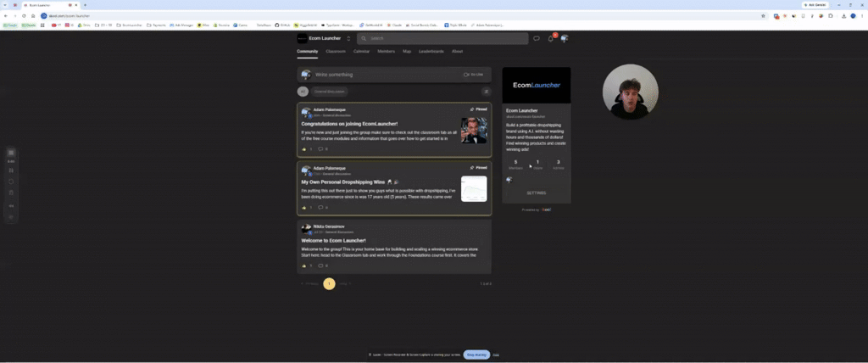The width and height of the screenshot is (868, 363).
Task: Switch to the About tab
Action: click(457, 52)
